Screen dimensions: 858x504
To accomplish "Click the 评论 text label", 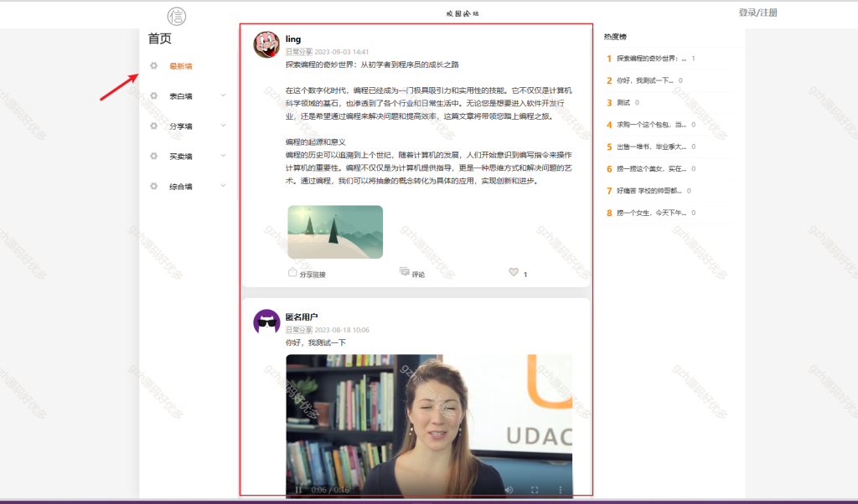I will (419, 275).
